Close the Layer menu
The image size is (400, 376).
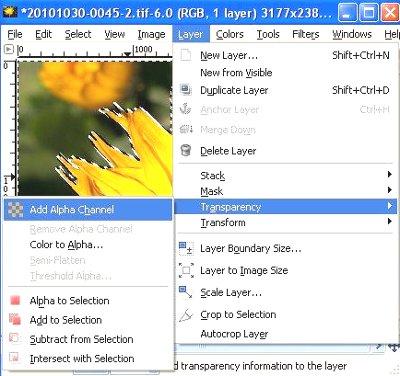pos(191,34)
